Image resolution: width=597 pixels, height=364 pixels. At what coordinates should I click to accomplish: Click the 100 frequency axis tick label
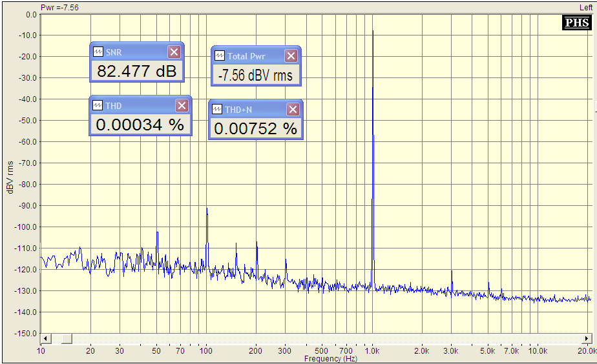click(x=206, y=350)
